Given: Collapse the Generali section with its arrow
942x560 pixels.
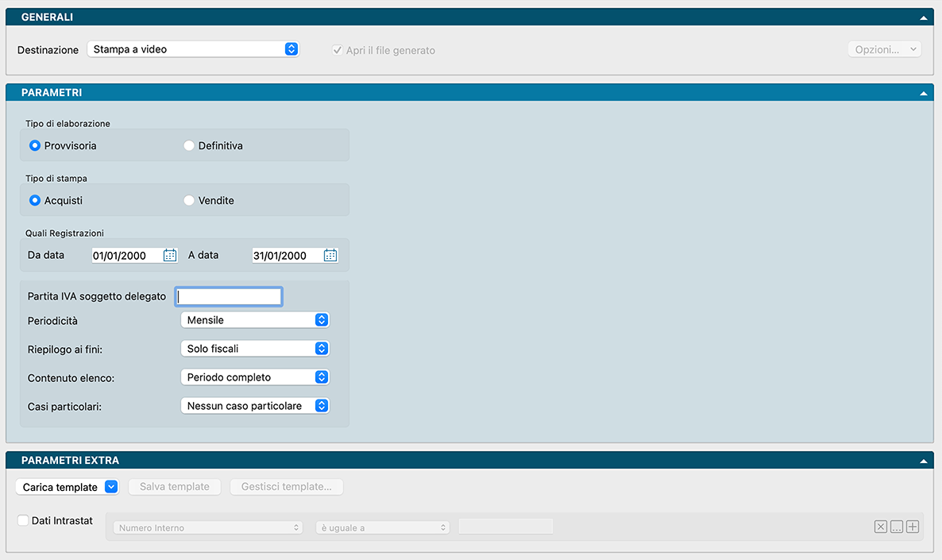Looking at the screenshot, I should click(x=924, y=17).
